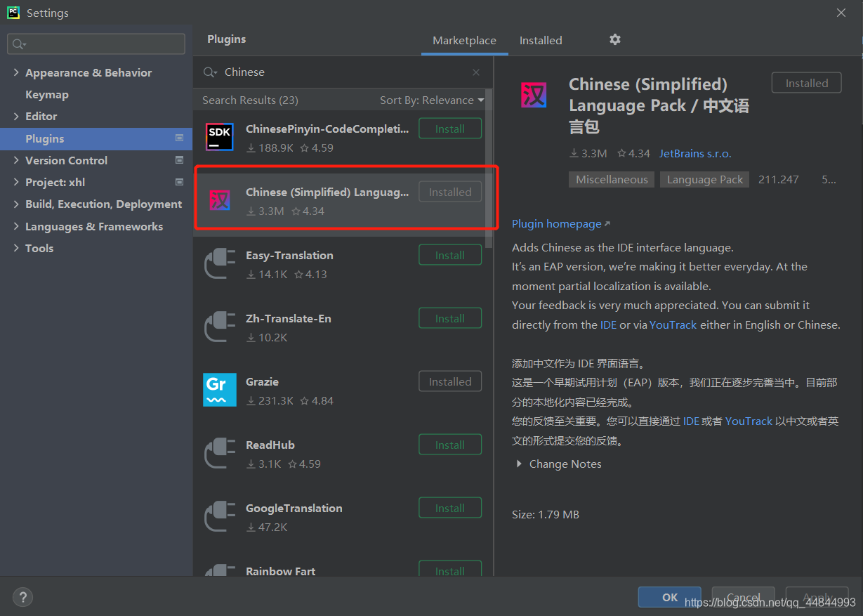Click the Version Control row project icon
The height and width of the screenshot is (616, 863).
click(179, 160)
